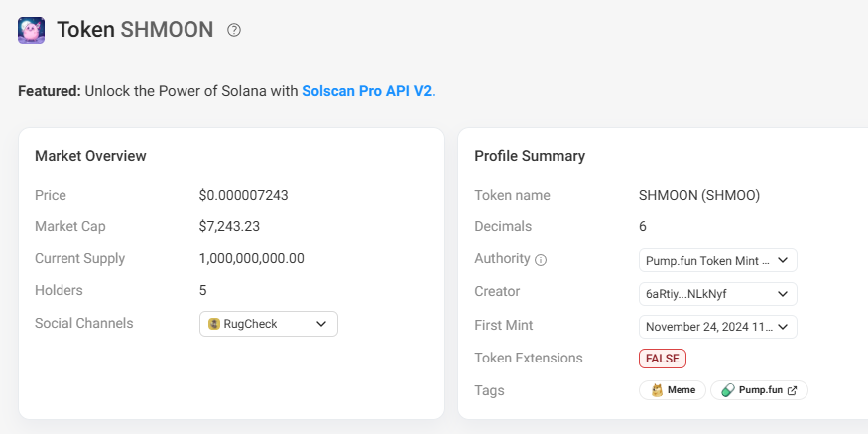Click the Holders label
The image size is (868, 434).
(x=59, y=290)
